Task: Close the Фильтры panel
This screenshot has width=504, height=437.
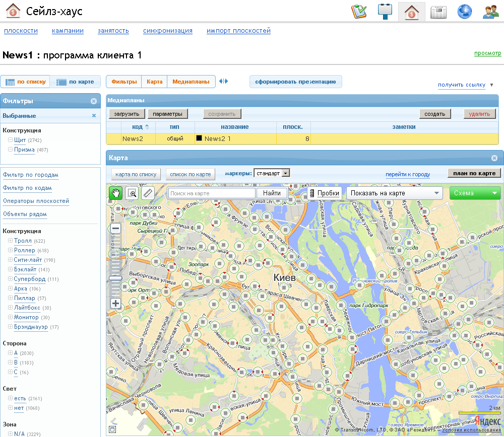Action: click(94, 101)
